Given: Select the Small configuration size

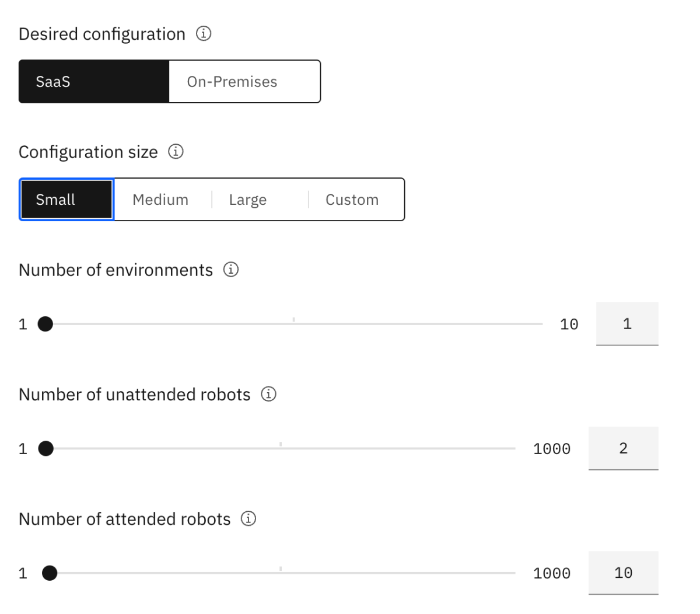Looking at the screenshot, I should 66,199.
